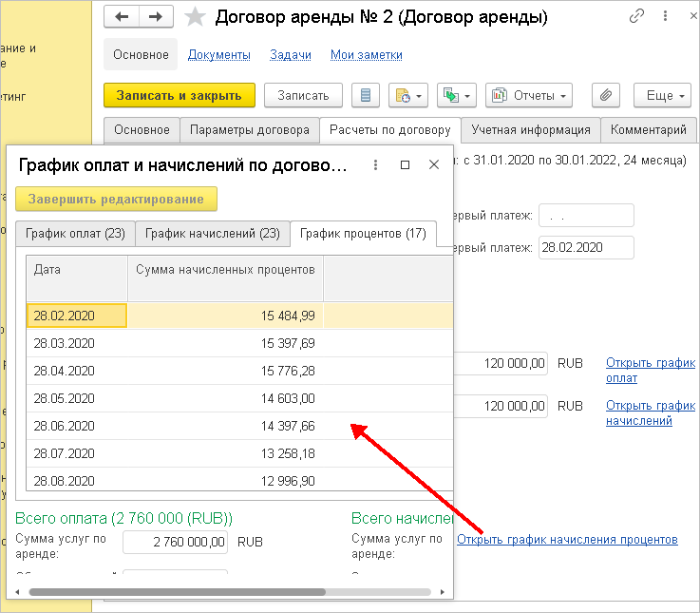Image resolution: width=700 pixels, height=613 pixels.
Task: Select the 28.03.2020 row date
Action: tap(77, 343)
